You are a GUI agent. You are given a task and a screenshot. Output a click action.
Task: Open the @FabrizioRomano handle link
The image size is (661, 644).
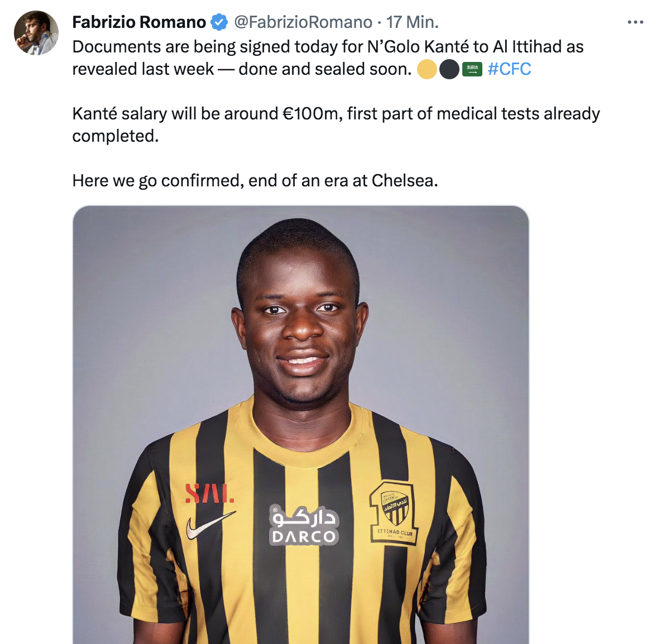(x=303, y=22)
